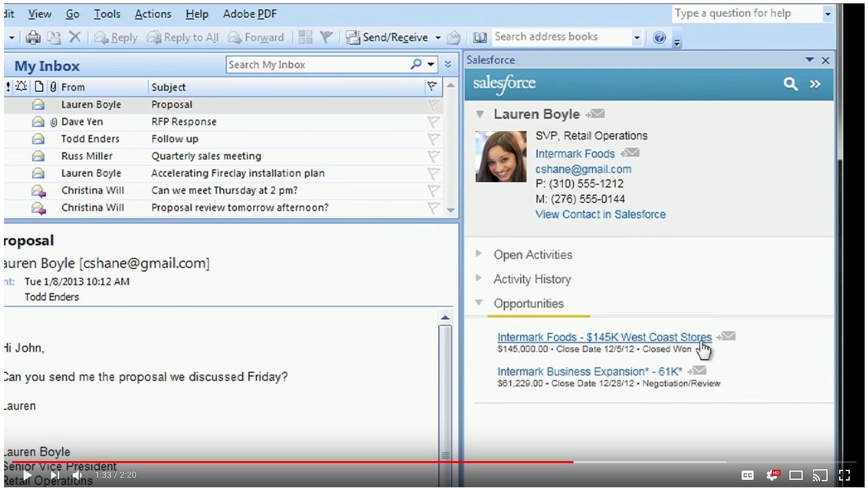
Task: Sort by the Attachment paperclip column
Action: pos(53,87)
